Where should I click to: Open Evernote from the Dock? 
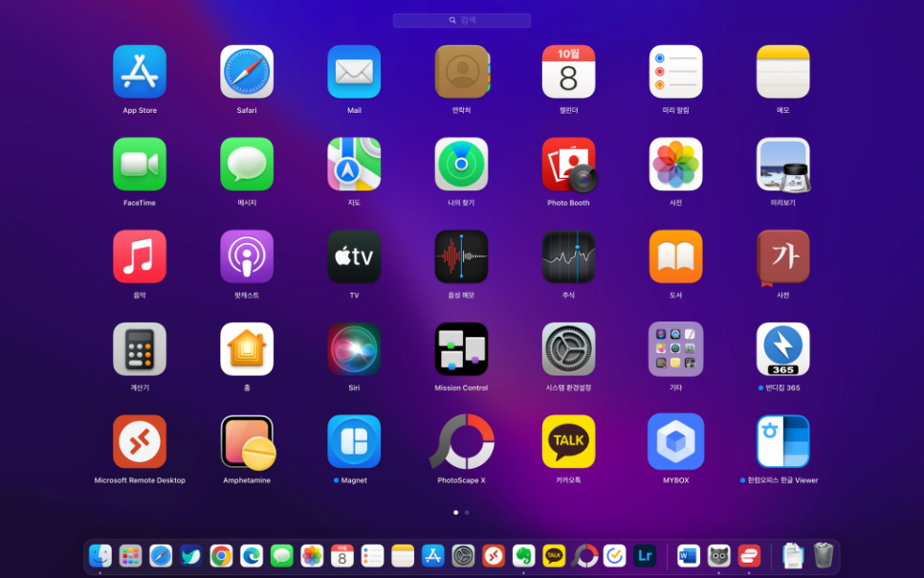tap(523, 556)
